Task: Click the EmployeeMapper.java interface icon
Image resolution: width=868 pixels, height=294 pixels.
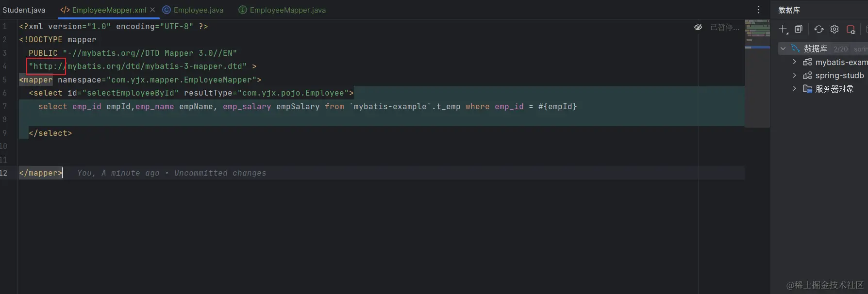Action: coord(243,10)
